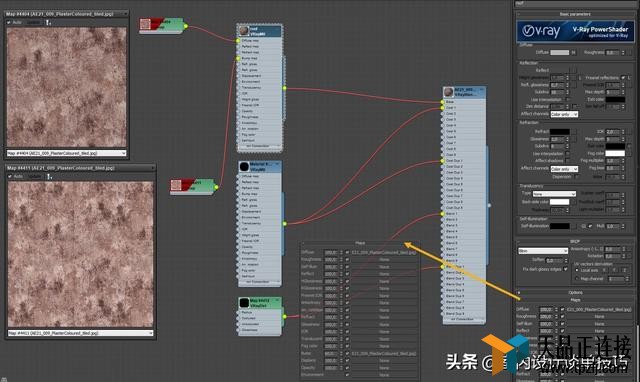
Task: Click the Exit color swatch under Reflection
Action: pyautogui.click(x=615, y=99)
